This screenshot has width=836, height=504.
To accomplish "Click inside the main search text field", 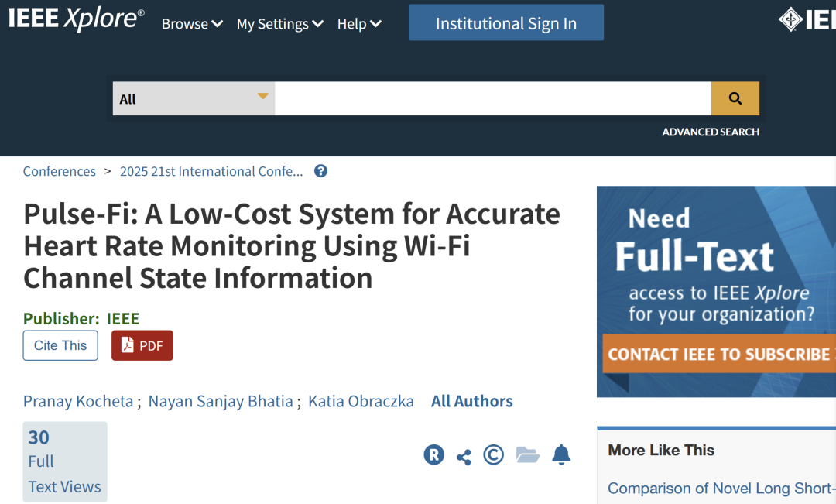I will 493,98.
